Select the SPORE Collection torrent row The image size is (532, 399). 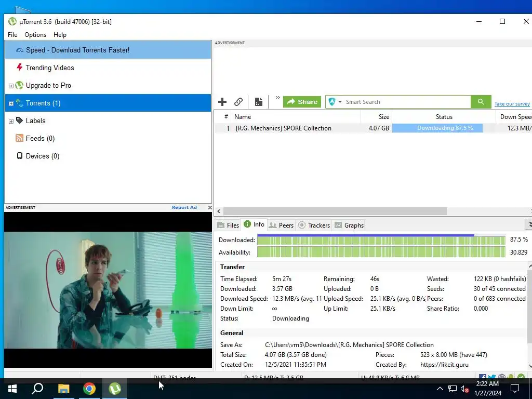[373, 128]
